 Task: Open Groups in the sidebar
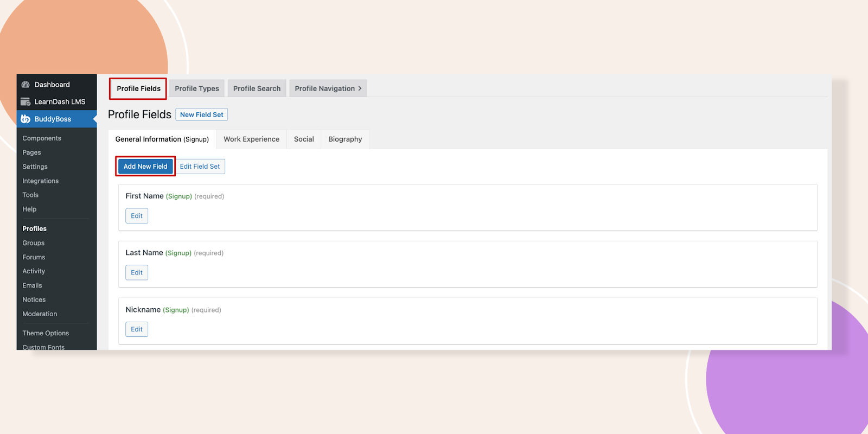(33, 243)
